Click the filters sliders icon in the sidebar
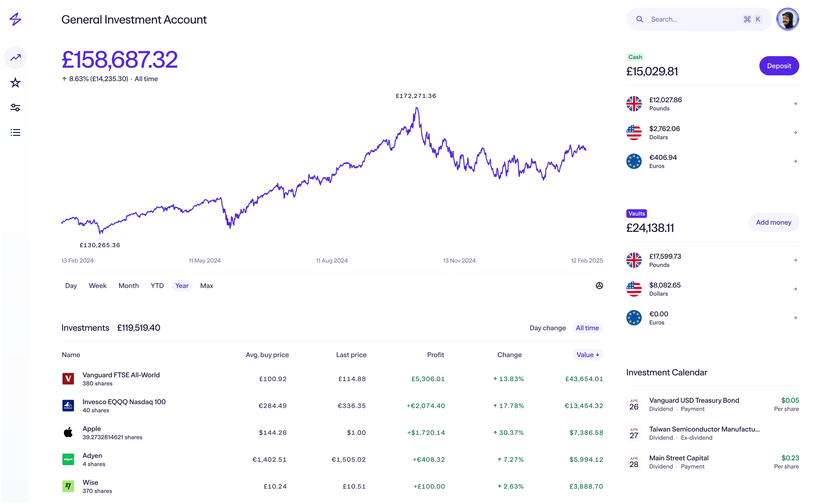 (x=16, y=107)
